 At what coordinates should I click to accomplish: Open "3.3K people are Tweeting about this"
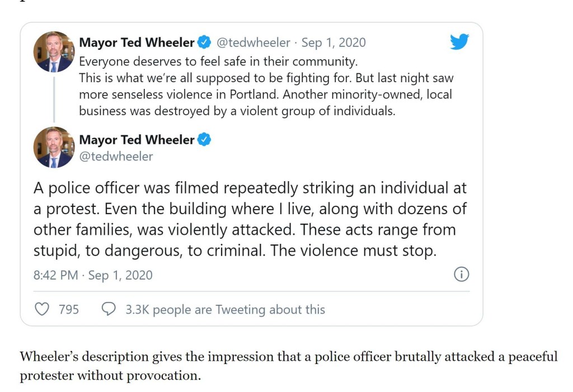[225, 309]
